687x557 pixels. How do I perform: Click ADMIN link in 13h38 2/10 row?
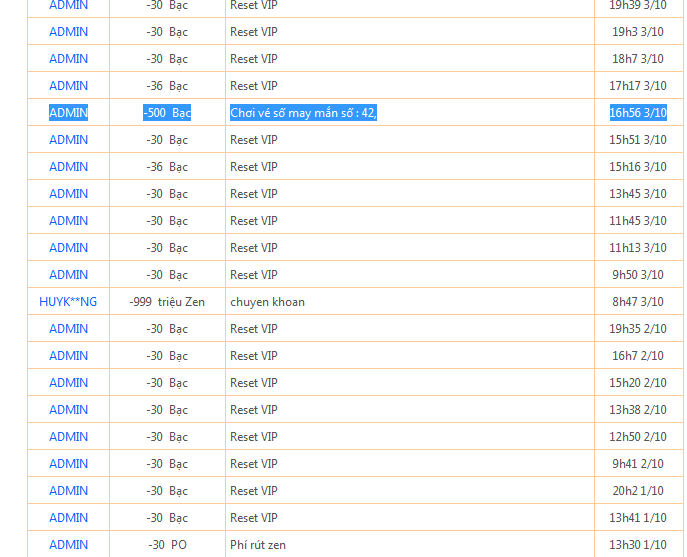[x=68, y=410]
